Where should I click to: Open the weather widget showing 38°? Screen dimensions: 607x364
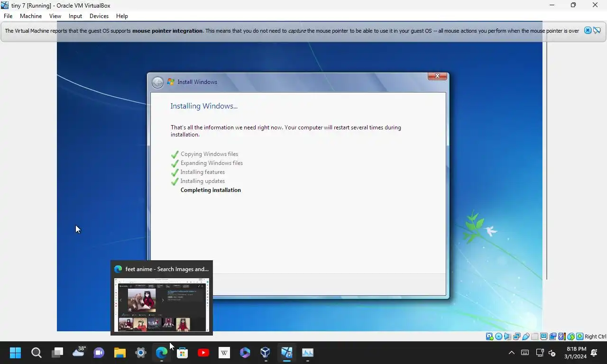pyautogui.click(x=79, y=352)
